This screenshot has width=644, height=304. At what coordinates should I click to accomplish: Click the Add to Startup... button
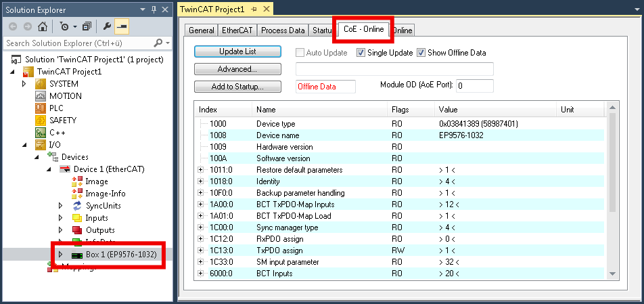pyautogui.click(x=237, y=87)
